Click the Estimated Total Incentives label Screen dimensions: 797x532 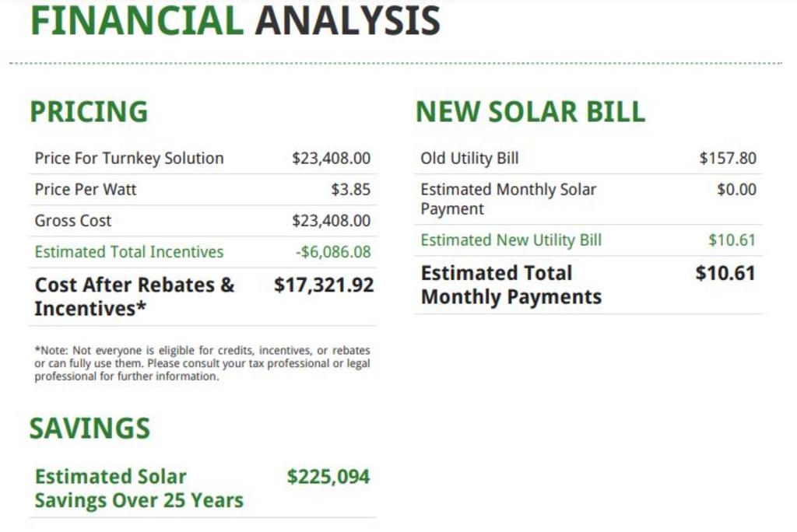pyautogui.click(x=129, y=252)
